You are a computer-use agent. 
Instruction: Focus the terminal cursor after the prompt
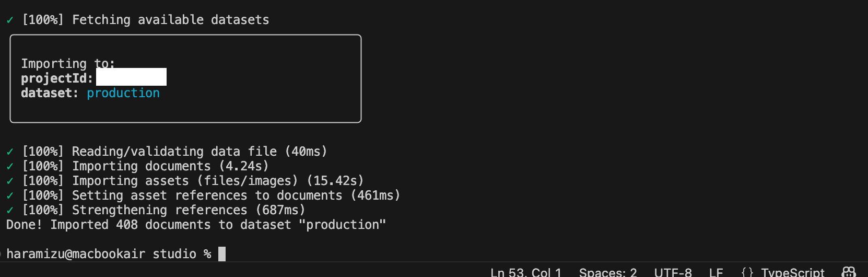[x=222, y=254]
